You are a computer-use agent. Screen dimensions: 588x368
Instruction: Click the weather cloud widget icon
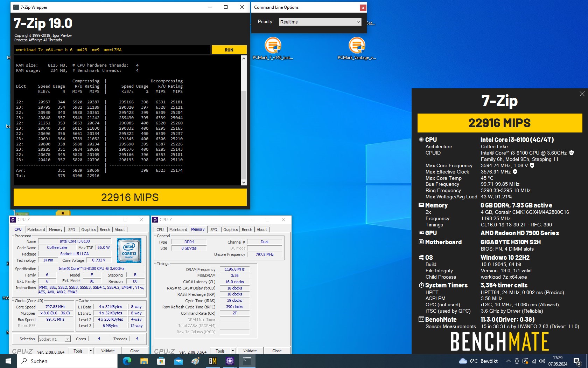(463, 361)
